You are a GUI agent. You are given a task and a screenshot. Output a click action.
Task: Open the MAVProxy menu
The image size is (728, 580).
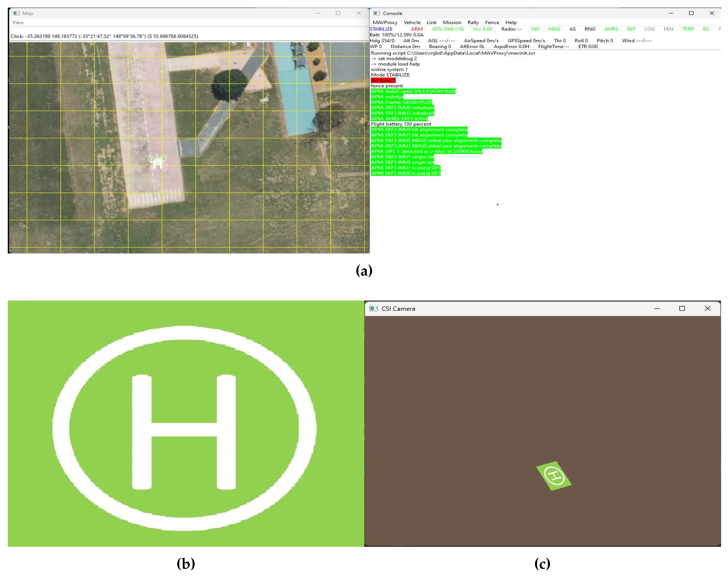385,23
